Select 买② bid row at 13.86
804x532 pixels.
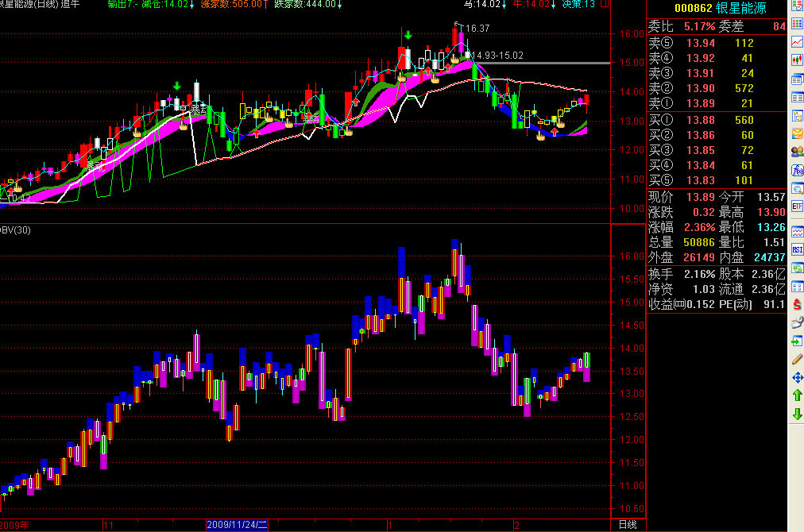(x=717, y=135)
